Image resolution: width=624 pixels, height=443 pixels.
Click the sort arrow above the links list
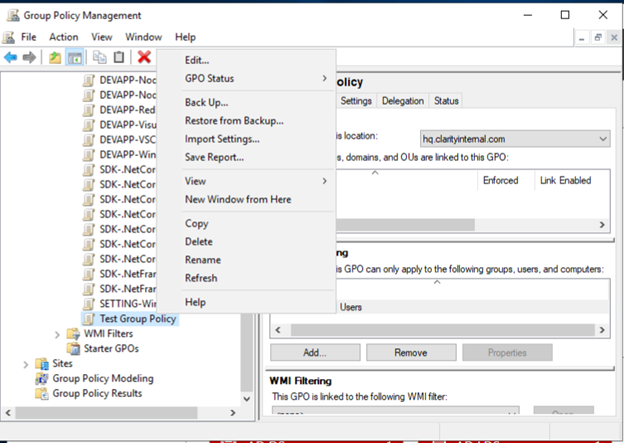point(374,173)
